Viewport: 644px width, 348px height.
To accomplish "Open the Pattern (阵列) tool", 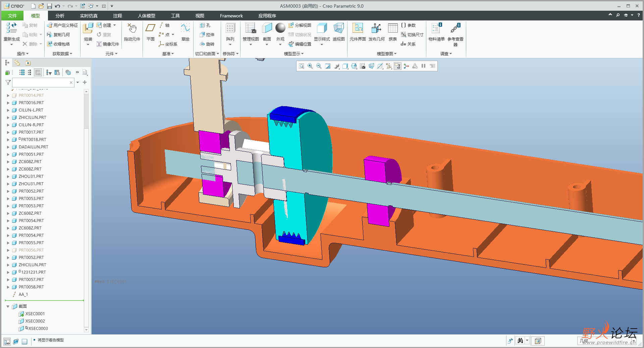I will point(230,29).
